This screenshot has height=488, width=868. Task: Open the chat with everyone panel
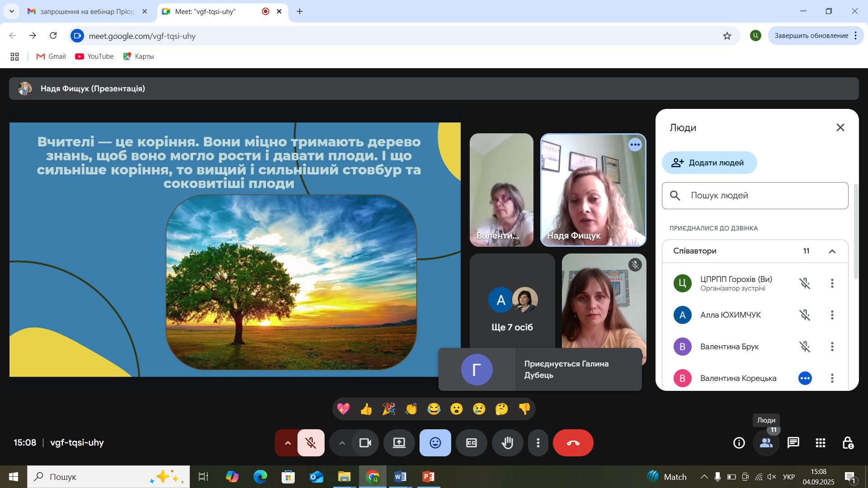(793, 443)
